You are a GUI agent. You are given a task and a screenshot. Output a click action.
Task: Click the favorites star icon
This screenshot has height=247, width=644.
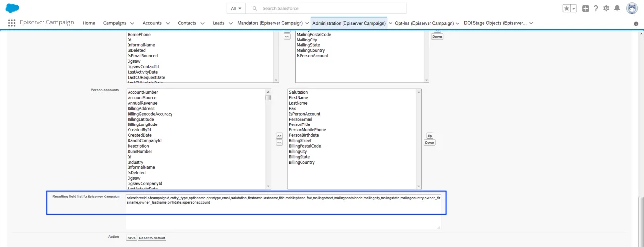[x=566, y=8]
